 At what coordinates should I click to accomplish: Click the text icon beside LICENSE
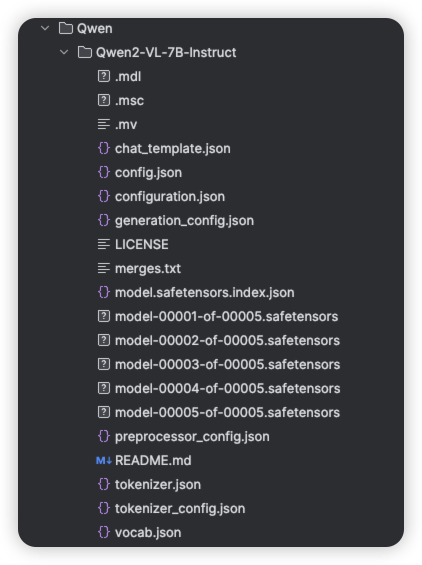(x=104, y=244)
